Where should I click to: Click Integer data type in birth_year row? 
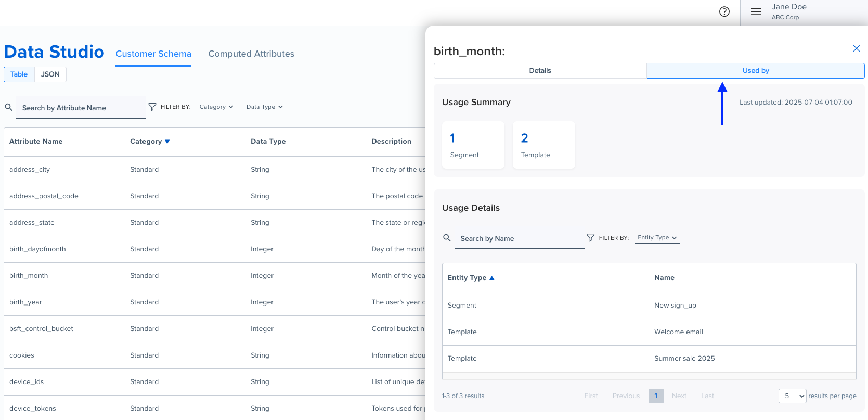(x=262, y=302)
